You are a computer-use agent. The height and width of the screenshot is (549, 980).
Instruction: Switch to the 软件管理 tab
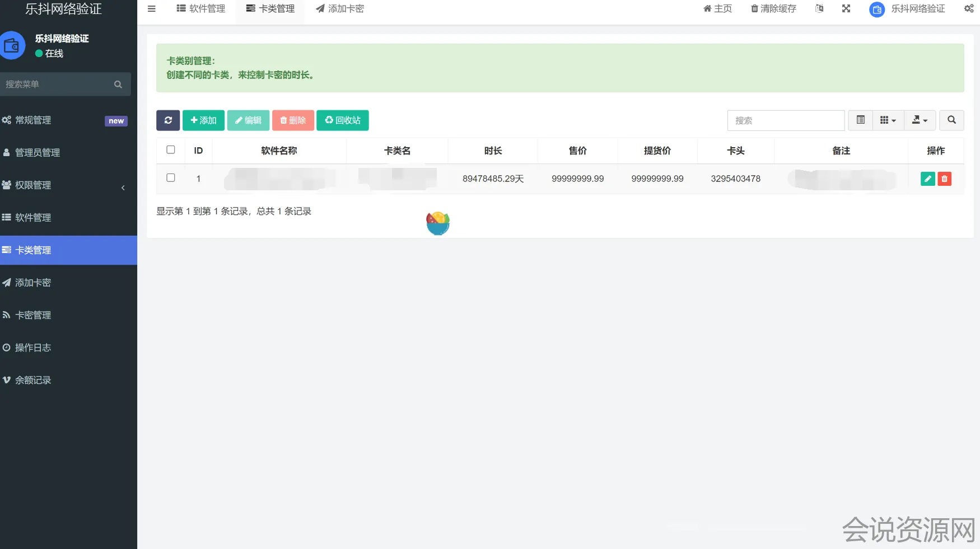coord(200,9)
